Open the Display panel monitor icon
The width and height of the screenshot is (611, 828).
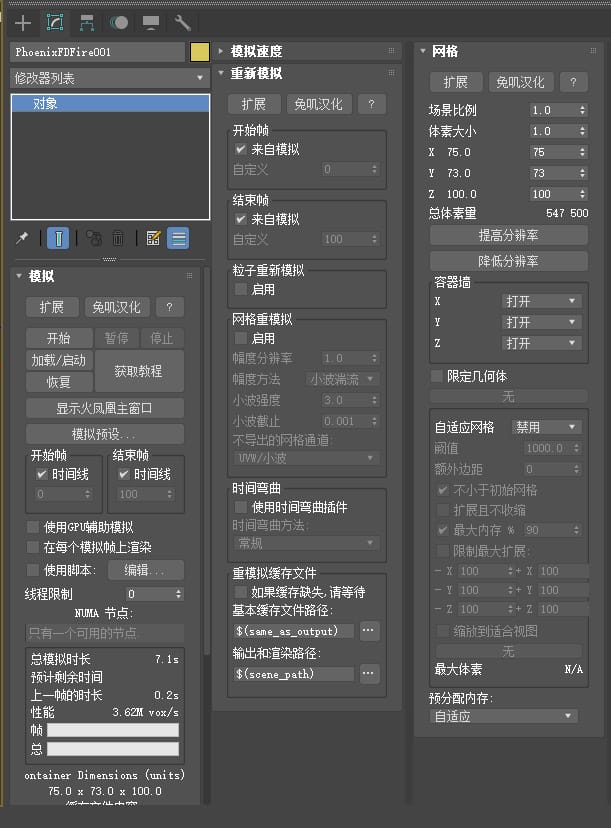[151, 23]
